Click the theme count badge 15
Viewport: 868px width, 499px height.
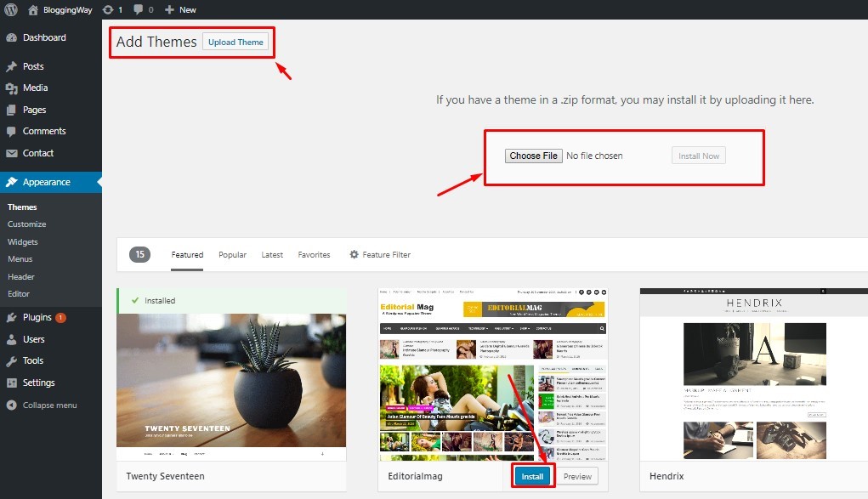pos(139,254)
